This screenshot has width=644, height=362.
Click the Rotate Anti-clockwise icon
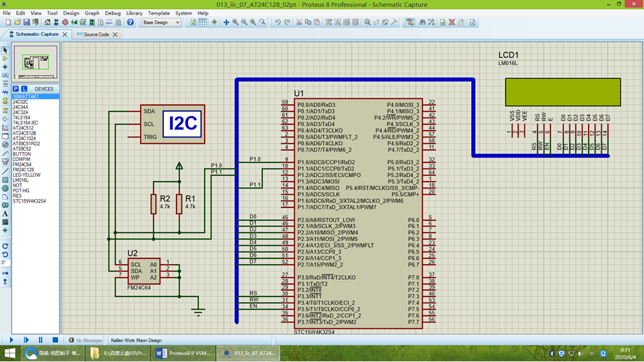5,255
